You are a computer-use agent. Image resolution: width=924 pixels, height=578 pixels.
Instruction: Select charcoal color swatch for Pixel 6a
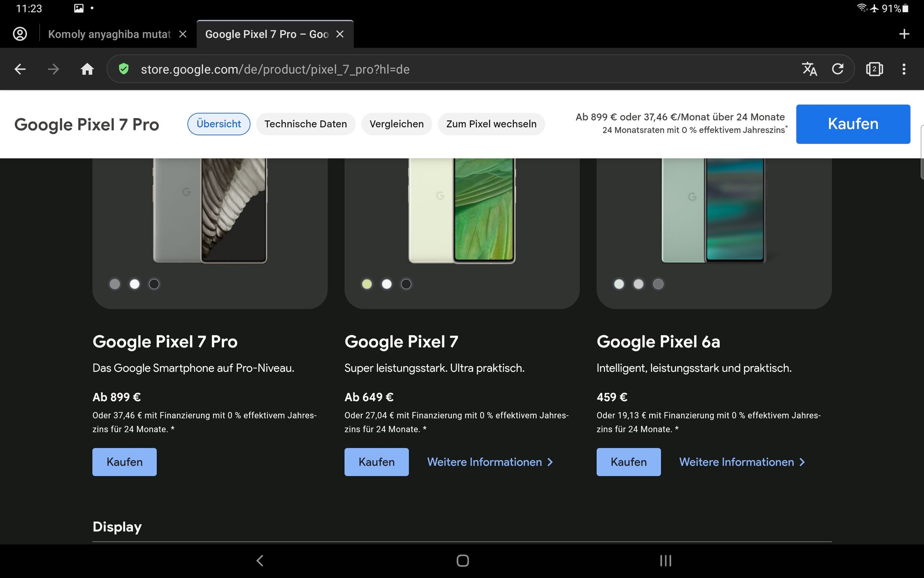(658, 284)
